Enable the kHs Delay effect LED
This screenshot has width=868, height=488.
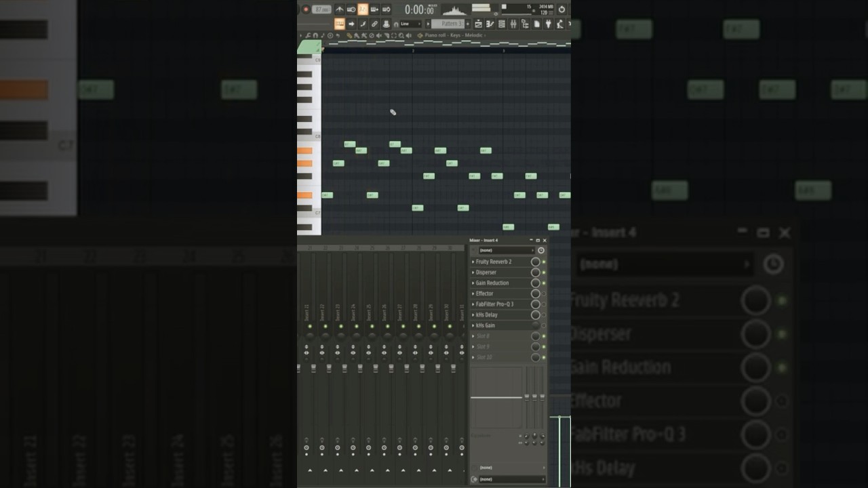point(544,314)
